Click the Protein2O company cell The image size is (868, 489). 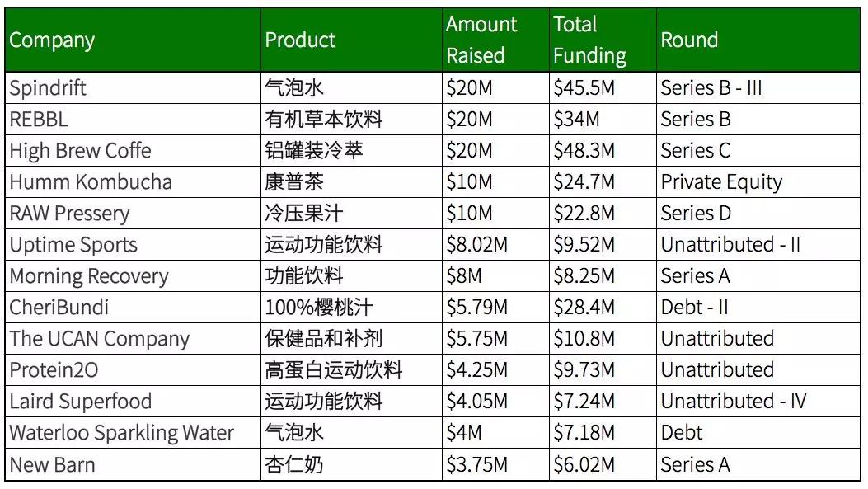133,370
